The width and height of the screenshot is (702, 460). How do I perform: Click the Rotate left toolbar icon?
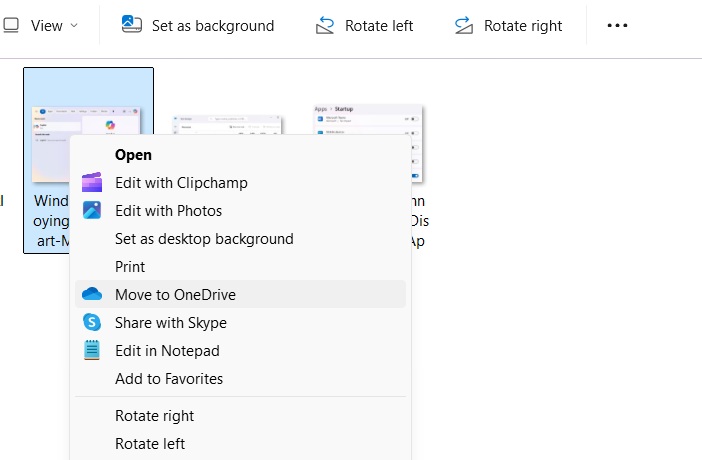pos(325,26)
